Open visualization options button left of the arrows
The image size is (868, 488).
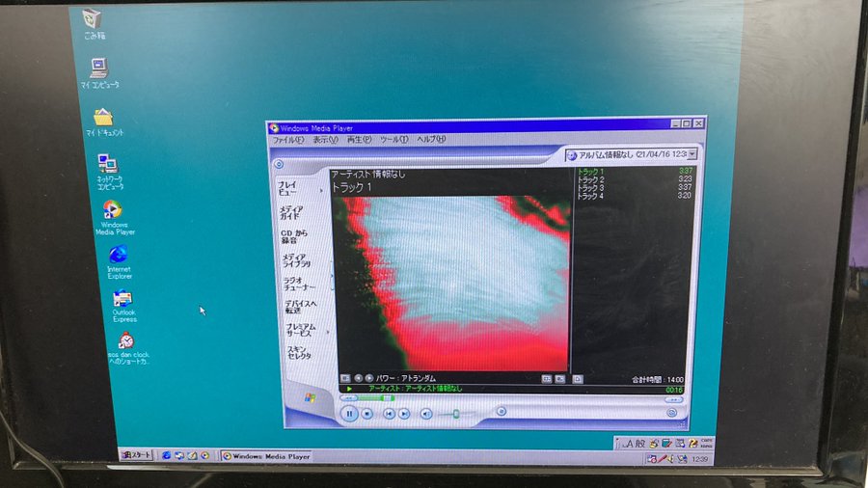345,378
